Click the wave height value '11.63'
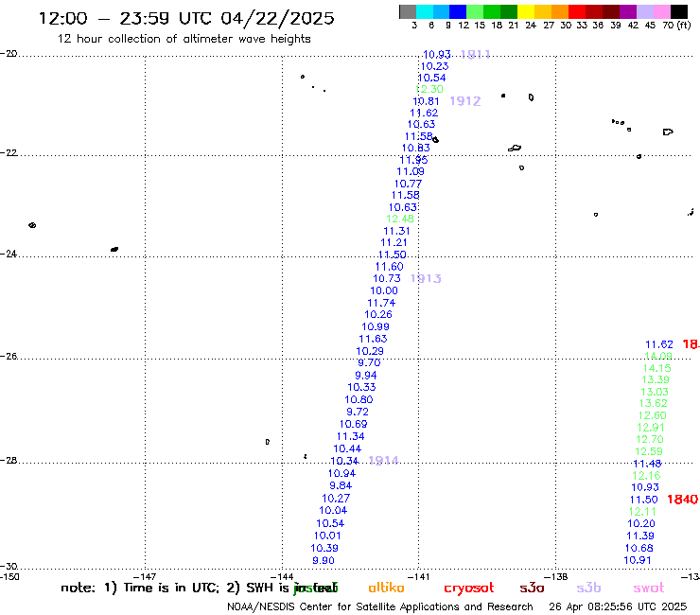Image resolution: width=700 pixels, height=615 pixels. coord(373,339)
